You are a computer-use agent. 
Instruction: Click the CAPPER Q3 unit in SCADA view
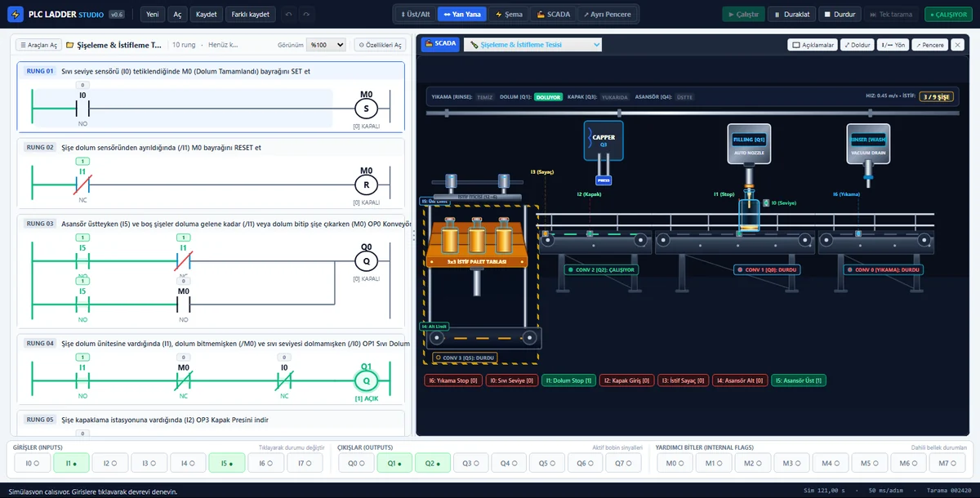604,141
